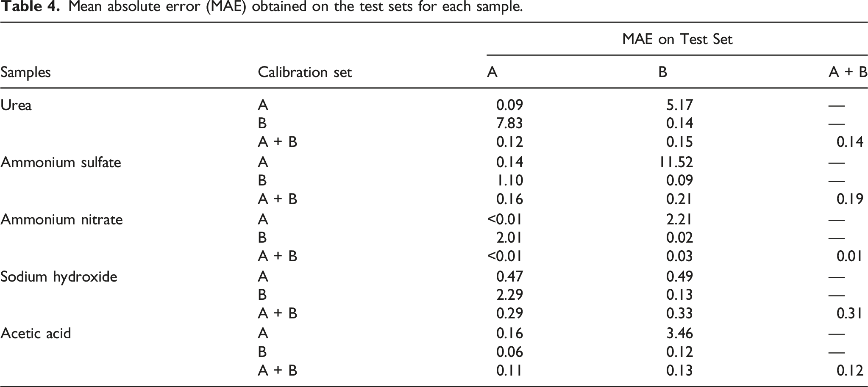This screenshot has height=387, width=868.
Task: Select the 0.31 value in A + B column
Action: click(849, 313)
